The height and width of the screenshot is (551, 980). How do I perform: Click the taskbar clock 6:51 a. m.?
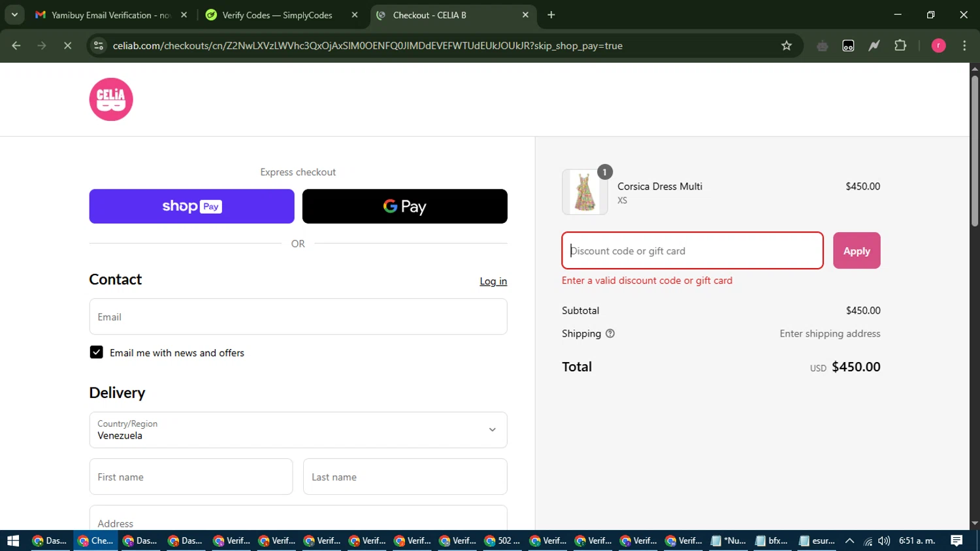coord(917,541)
